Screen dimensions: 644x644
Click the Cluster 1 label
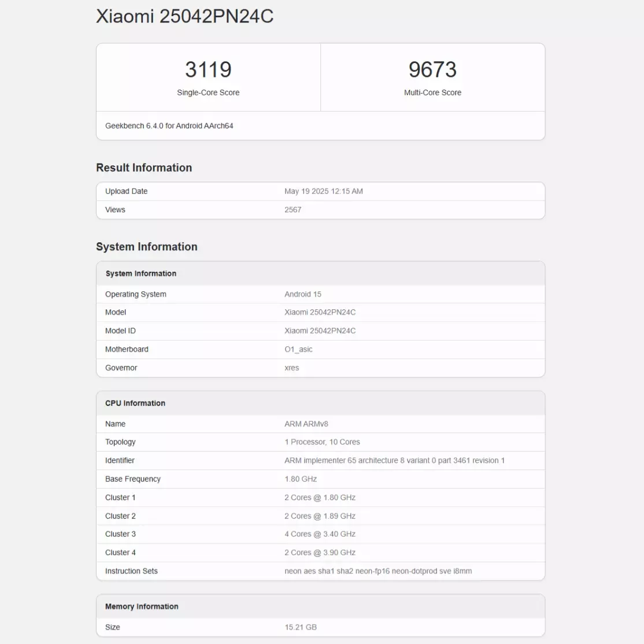(120, 497)
